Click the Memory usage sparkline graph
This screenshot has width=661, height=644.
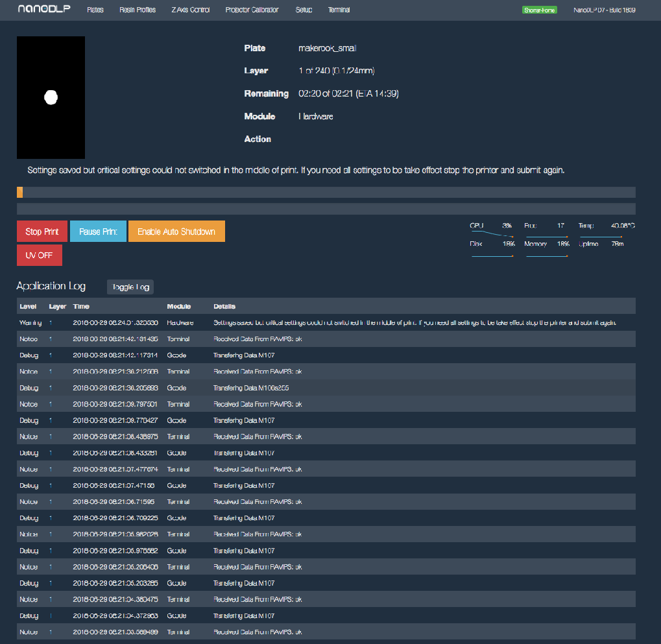[x=547, y=256]
